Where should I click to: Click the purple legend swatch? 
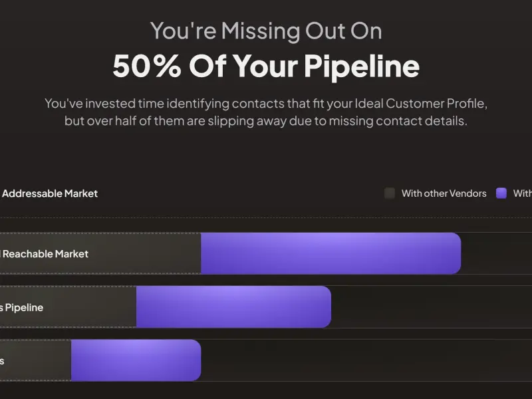click(501, 193)
